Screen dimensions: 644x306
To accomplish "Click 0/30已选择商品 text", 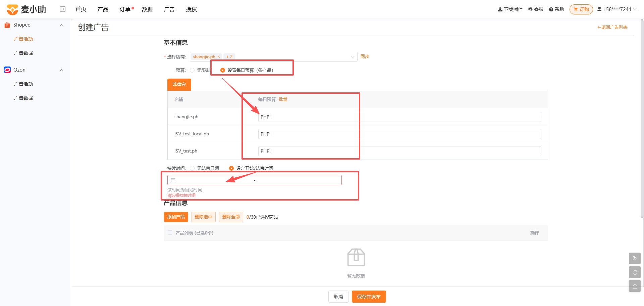I will point(262,217).
